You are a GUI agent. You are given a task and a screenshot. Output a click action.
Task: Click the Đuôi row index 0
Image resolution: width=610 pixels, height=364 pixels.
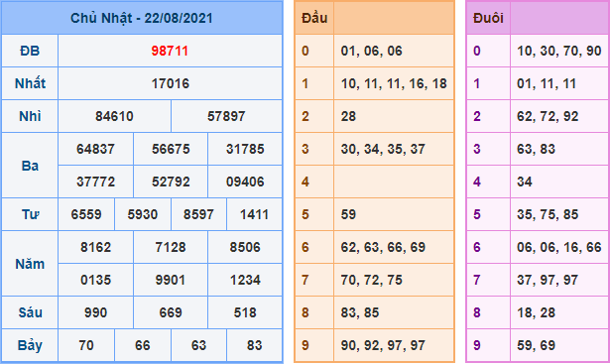[477, 51]
